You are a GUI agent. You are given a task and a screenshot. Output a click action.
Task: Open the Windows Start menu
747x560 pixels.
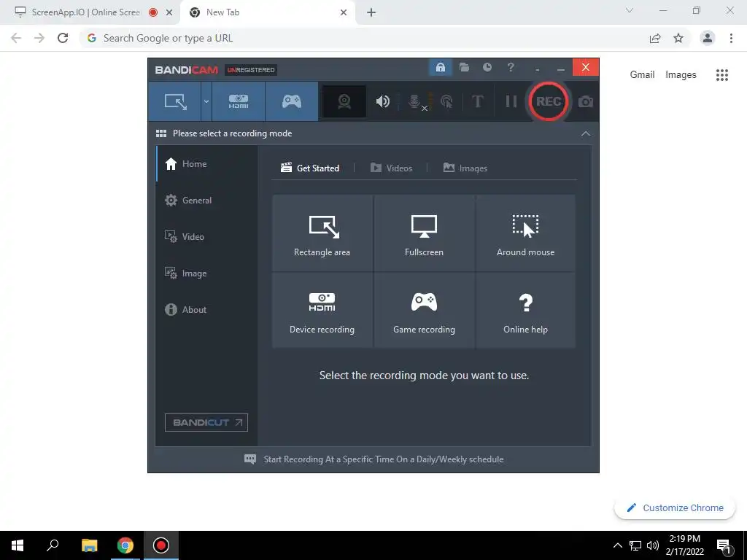click(18, 545)
